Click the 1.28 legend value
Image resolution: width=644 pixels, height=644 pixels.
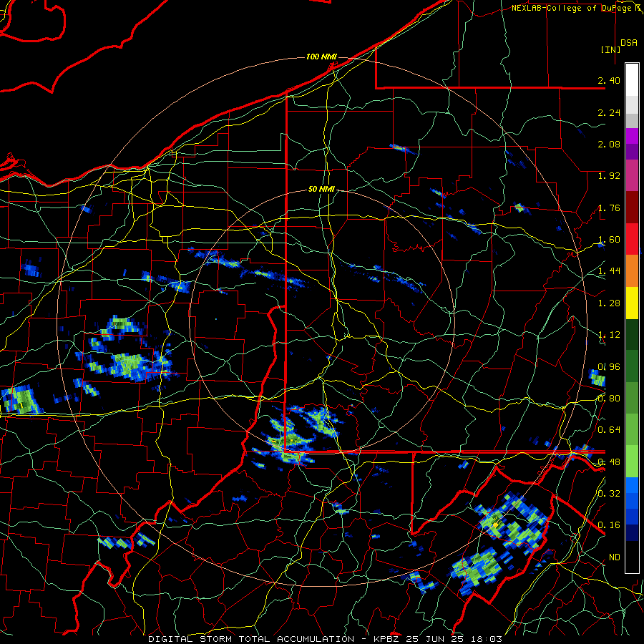(609, 303)
